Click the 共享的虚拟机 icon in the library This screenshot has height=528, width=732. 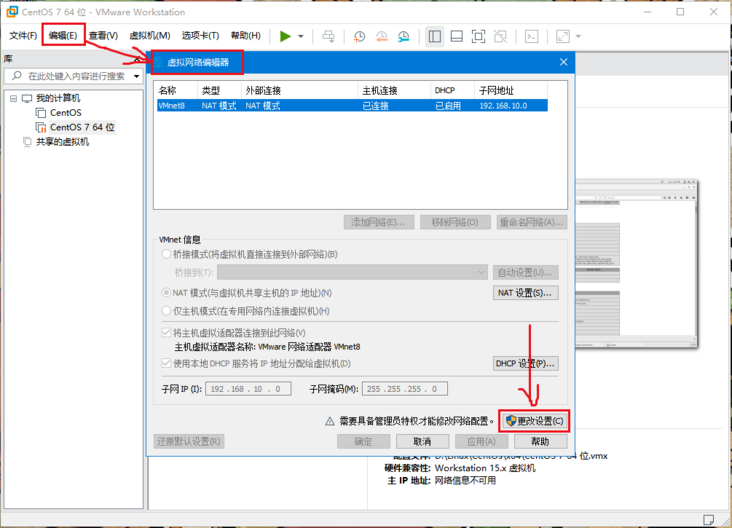coord(27,142)
